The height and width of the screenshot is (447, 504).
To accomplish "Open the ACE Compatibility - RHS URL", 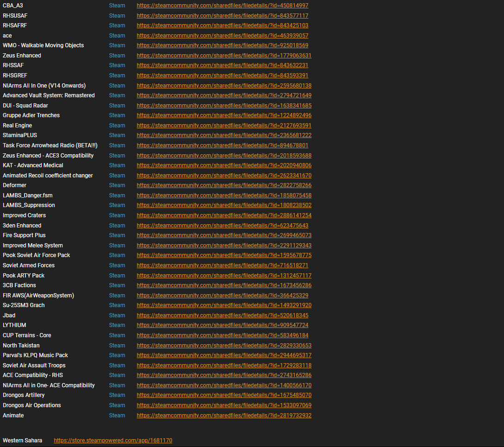I will pos(224,375).
